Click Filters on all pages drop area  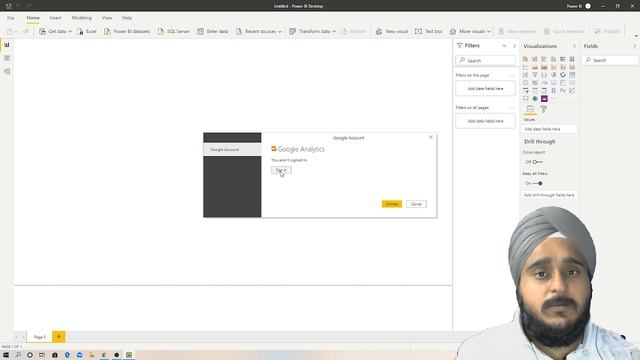point(485,121)
